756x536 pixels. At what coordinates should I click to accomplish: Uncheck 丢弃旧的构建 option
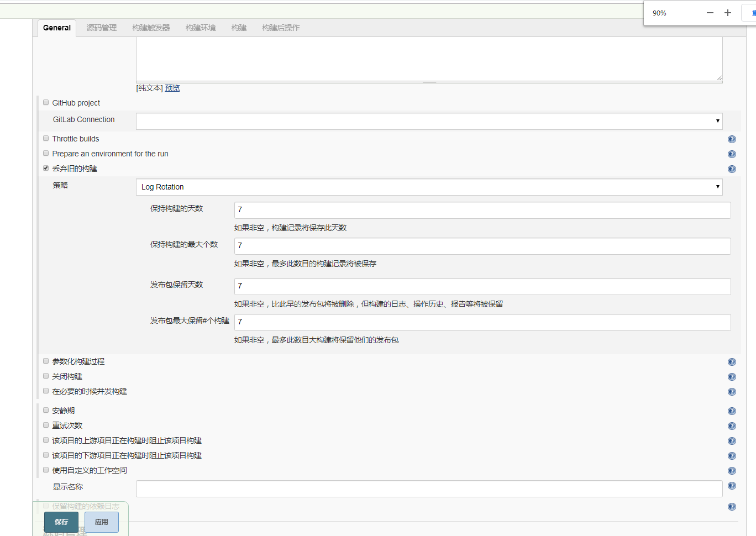(45, 168)
